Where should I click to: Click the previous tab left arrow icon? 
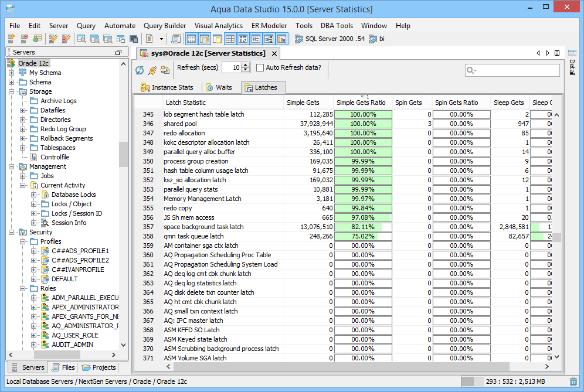(x=538, y=53)
